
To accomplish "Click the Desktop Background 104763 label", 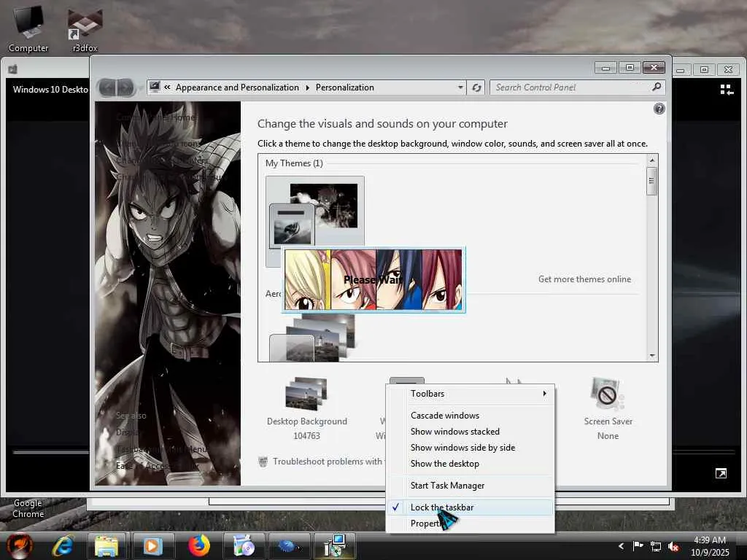I will pos(307,429).
